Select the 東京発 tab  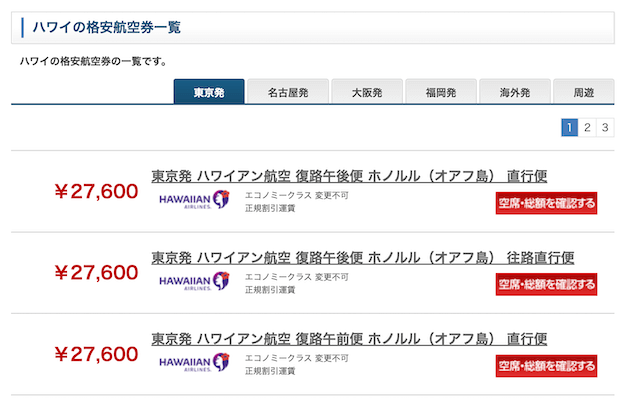coord(209,92)
